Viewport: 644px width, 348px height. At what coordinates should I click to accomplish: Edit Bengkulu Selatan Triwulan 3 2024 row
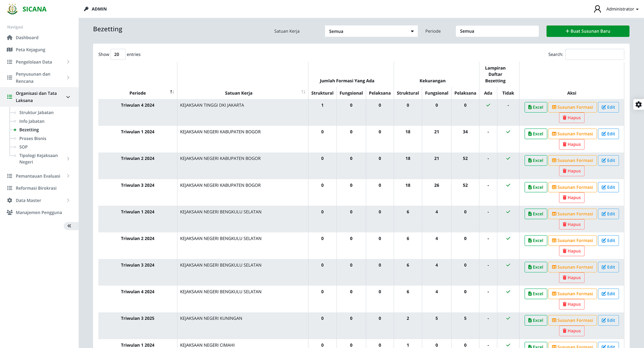point(608,267)
